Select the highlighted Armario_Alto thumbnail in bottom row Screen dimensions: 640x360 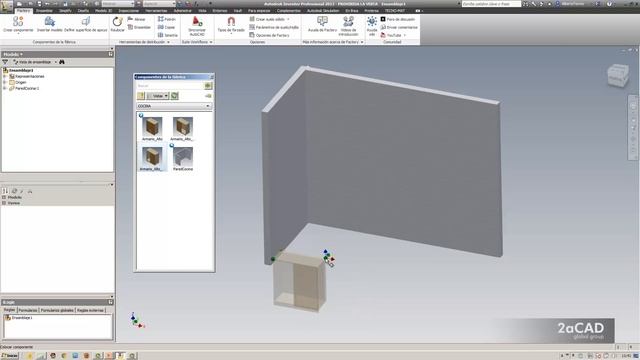[x=152, y=158]
